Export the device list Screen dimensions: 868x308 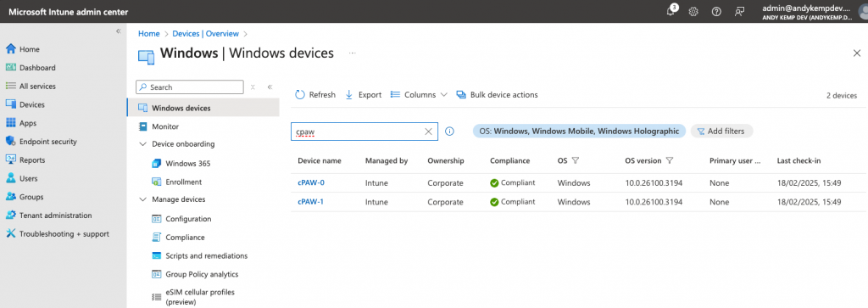point(363,95)
